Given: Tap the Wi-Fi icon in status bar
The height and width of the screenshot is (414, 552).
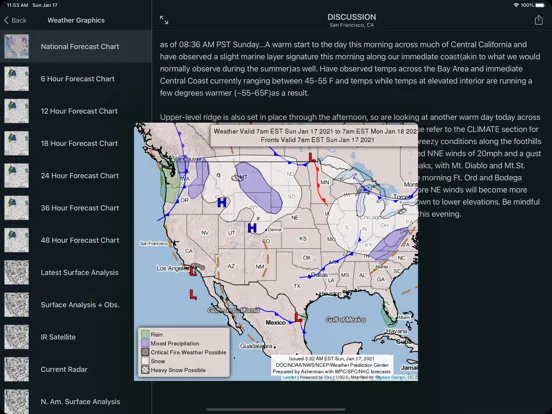Looking at the screenshot, I should pyautogui.click(x=516, y=5).
